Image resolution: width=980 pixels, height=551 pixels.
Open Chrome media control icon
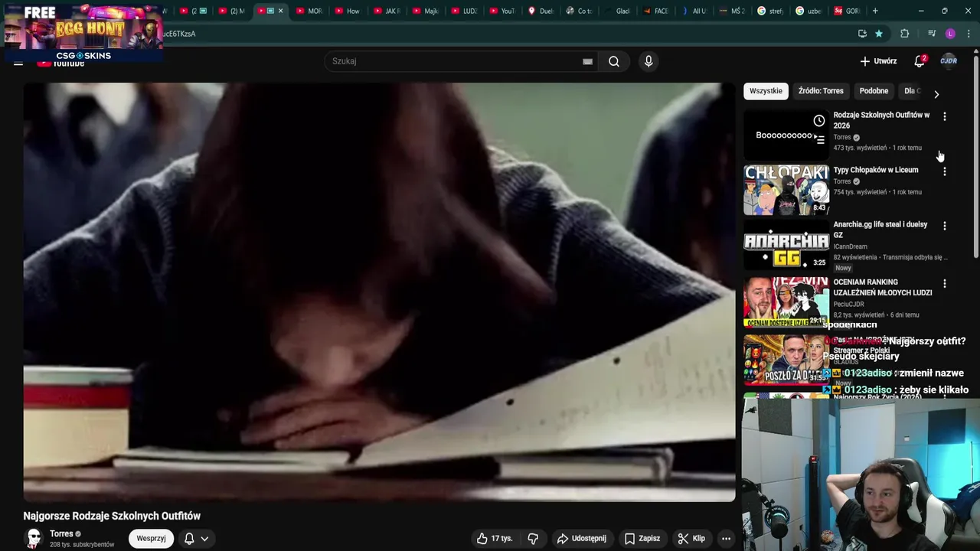[x=932, y=34]
